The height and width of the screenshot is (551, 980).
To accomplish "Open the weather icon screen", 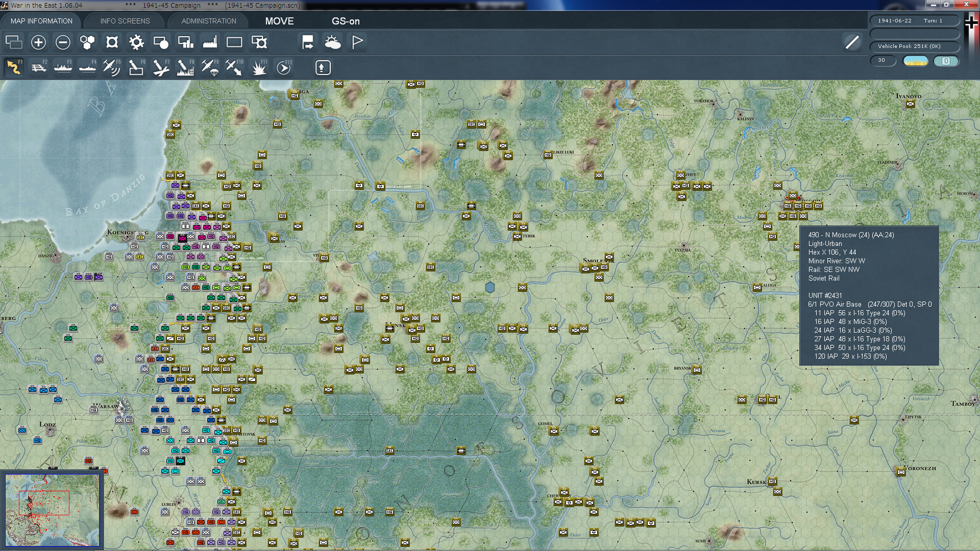I will click(332, 42).
